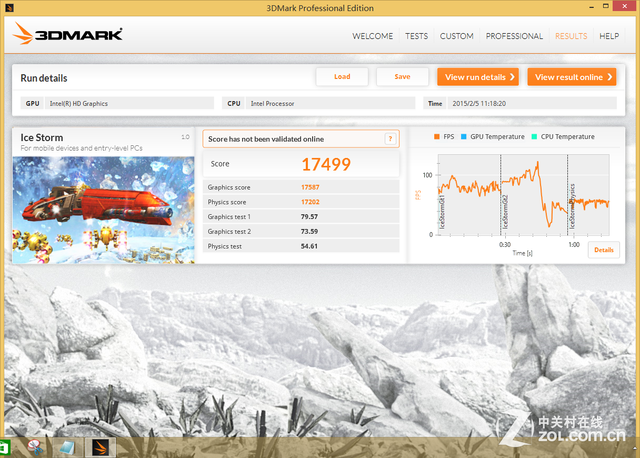Click the CPU Temperature legend label
The height and width of the screenshot is (458, 640).
[x=567, y=137]
